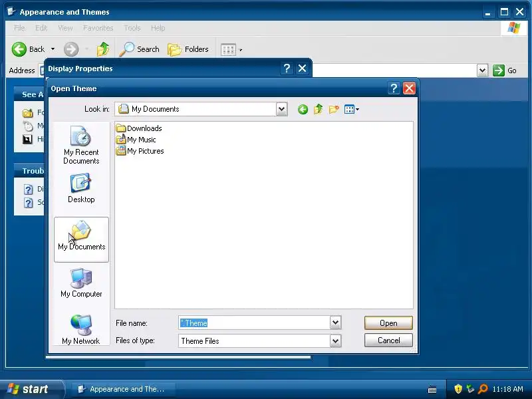Screen dimensions: 532x399
Task: Open View menu icon in Open Theme dialog
Action: point(352,109)
